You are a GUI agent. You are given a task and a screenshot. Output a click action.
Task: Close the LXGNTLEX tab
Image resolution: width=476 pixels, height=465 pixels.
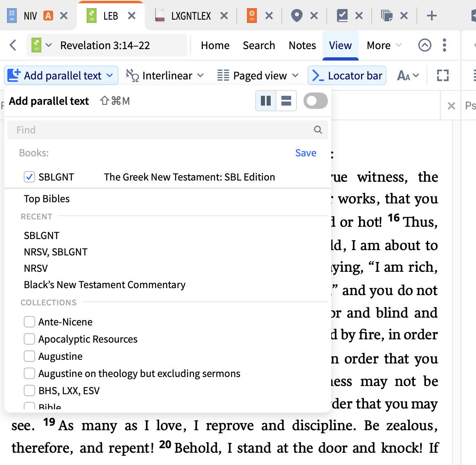[224, 16]
